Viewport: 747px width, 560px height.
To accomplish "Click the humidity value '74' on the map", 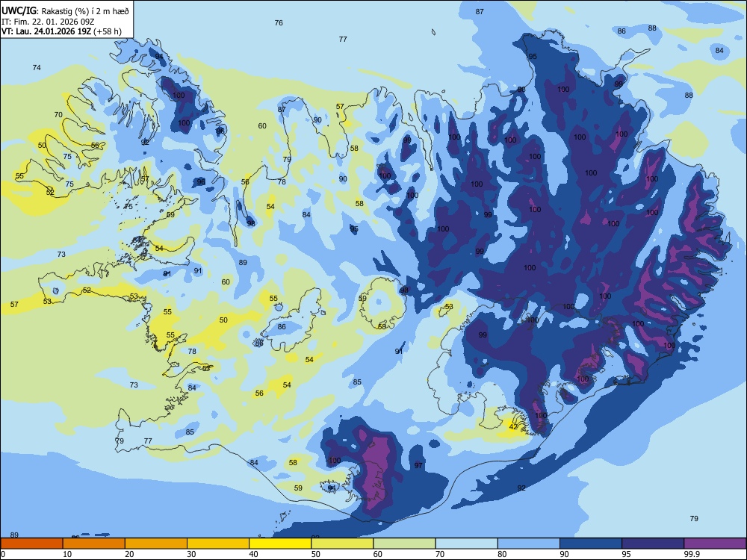I will coord(37,68).
